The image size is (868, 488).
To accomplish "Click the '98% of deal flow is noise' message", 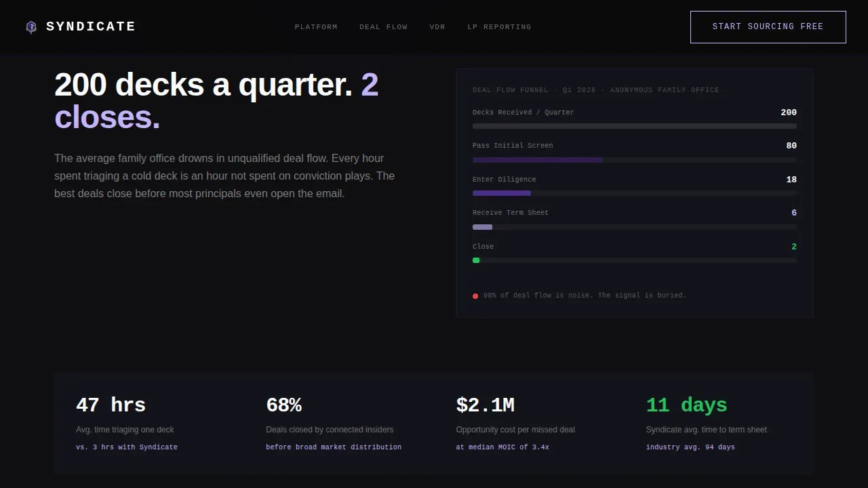I will point(585,296).
